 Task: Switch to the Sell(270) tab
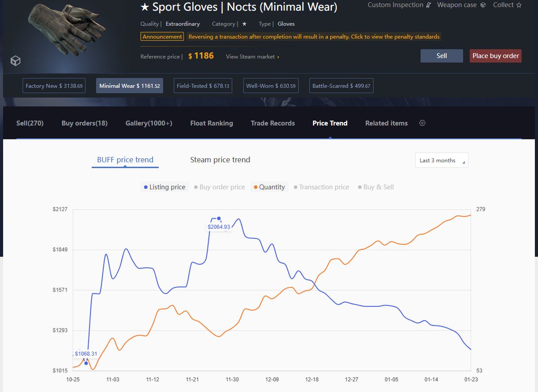tap(30, 123)
